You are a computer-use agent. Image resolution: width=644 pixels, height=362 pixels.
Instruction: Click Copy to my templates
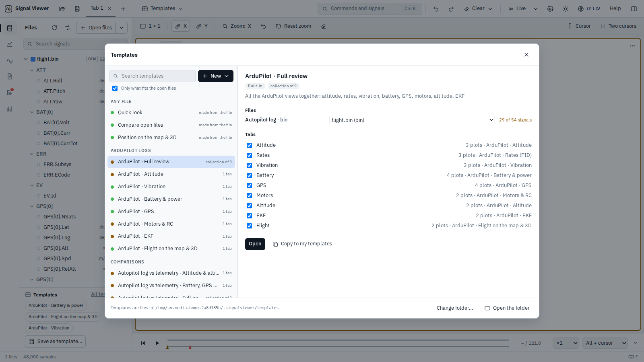click(x=302, y=244)
